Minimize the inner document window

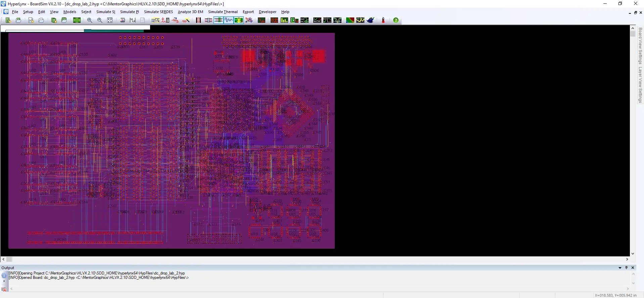[630, 13]
